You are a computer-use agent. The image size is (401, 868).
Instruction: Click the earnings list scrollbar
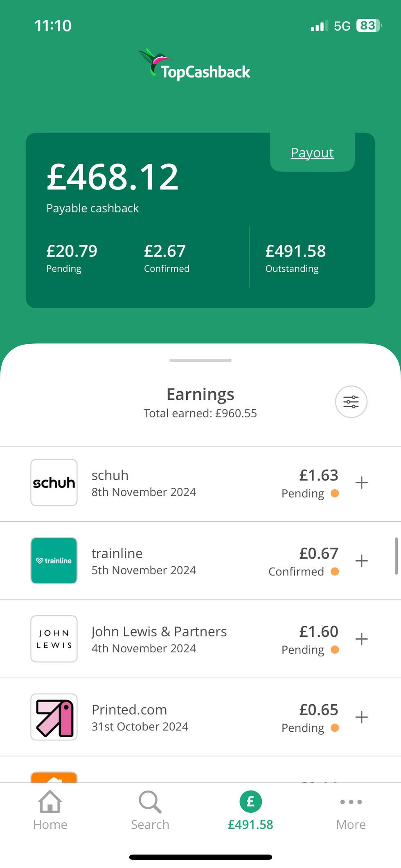pyautogui.click(x=396, y=556)
